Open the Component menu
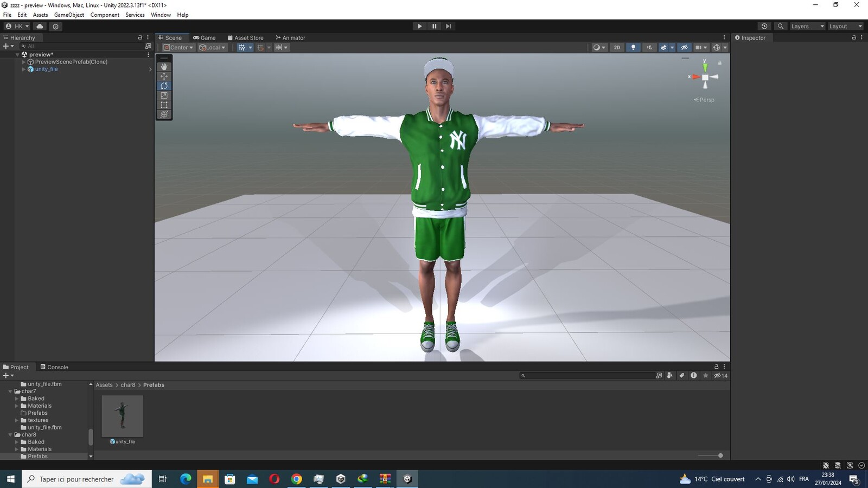The width and height of the screenshot is (868, 488). coord(105,15)
